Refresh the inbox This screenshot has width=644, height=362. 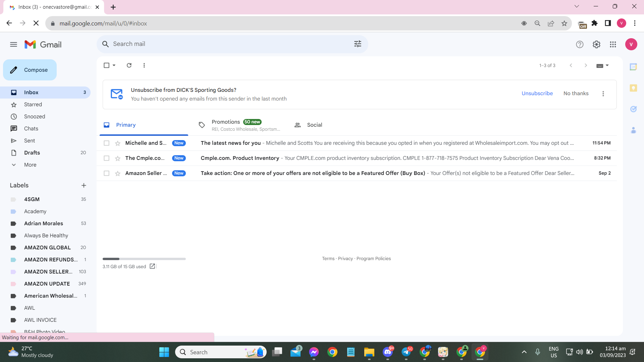pos(129,65)
